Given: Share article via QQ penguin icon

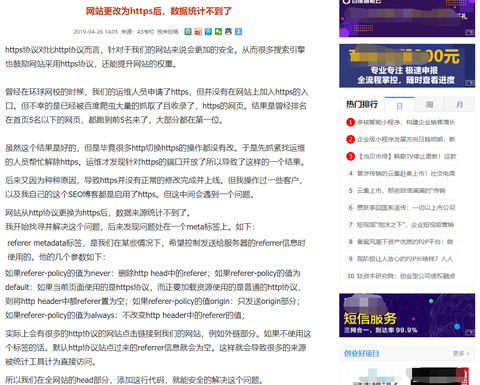Looking at the screenshot, I should [x=228, y=32].
